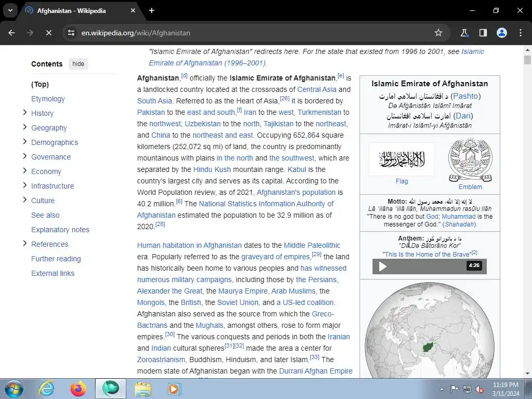Open the side panel icon
This screenshot has height=399, width=532.
click(483, 33)
